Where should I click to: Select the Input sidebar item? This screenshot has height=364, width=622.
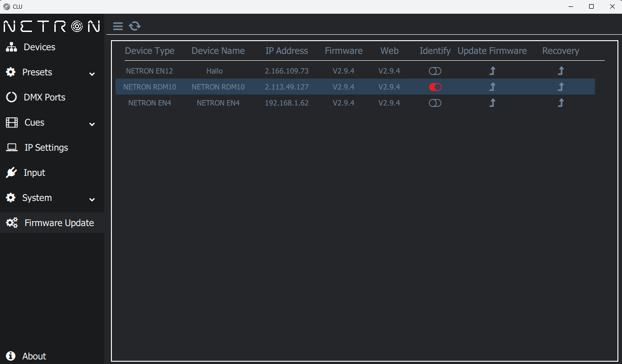(x=34, y=173)
